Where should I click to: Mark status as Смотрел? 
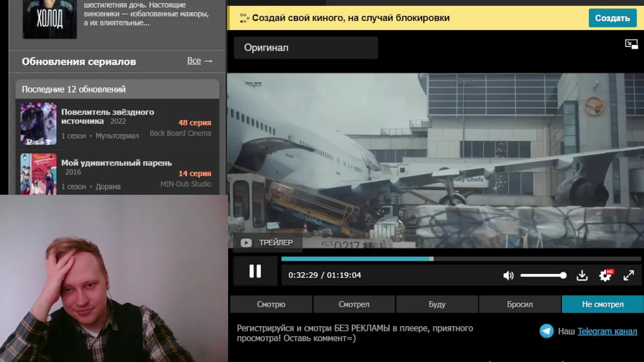[354, 304]
